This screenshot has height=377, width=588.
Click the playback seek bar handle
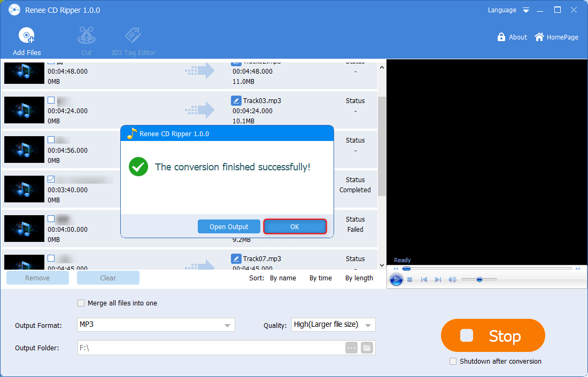406,269
